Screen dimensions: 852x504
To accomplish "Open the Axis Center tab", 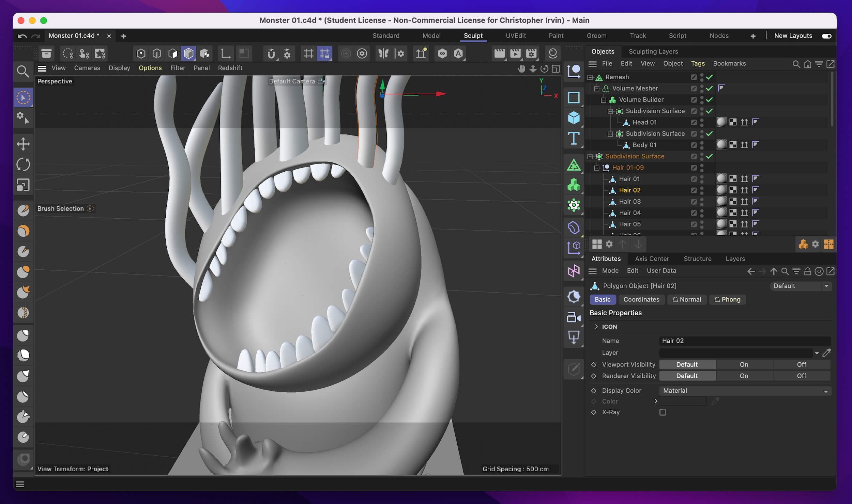I will coord(652,259).
